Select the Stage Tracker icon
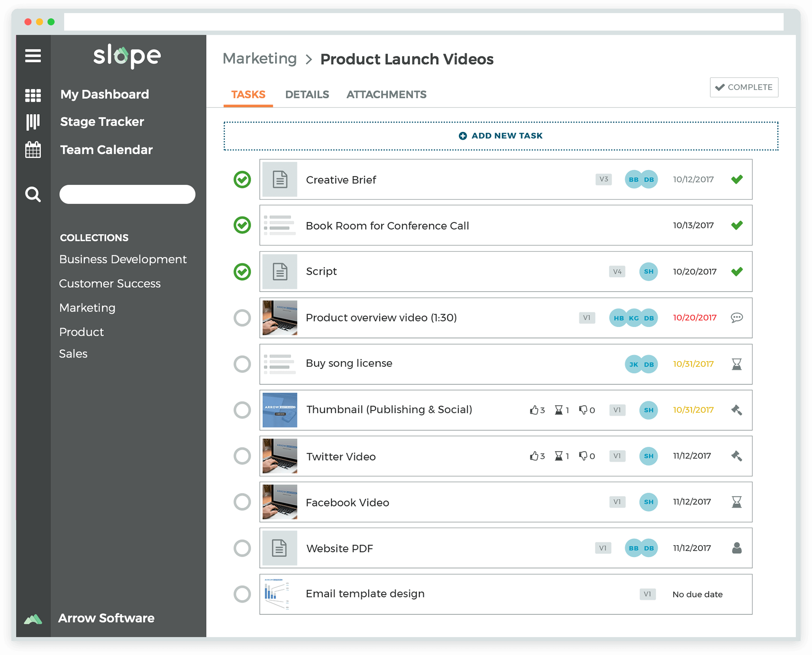Viewport: 812px width, 655px height. 33,122
